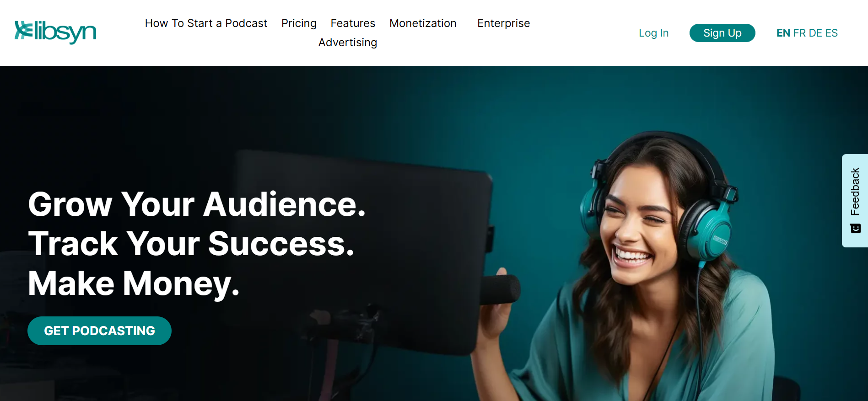Image resolution: width=868 pixels, height=401 pixels.
Task: Click the Make Money headline text
Action: coord(134,284)
